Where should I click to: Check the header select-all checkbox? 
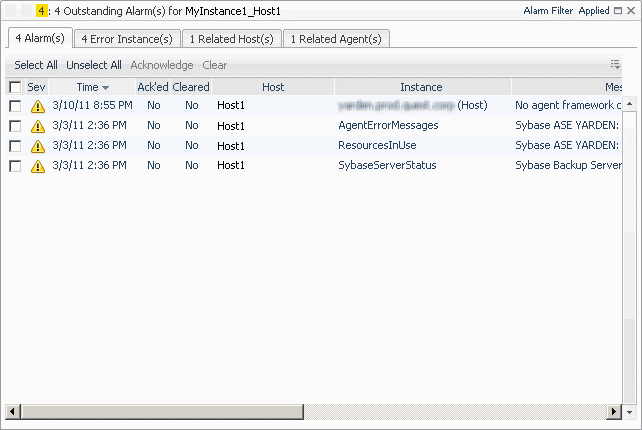(15, 87)
